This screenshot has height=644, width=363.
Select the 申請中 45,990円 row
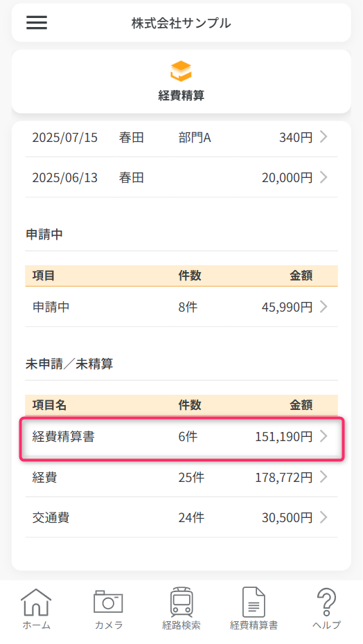pyautogui.click(x=181, y=307)
